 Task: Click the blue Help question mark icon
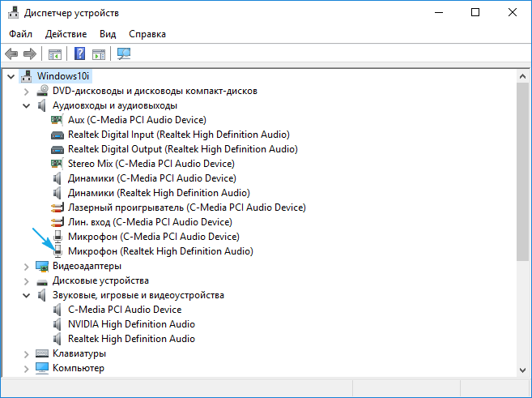80,54
